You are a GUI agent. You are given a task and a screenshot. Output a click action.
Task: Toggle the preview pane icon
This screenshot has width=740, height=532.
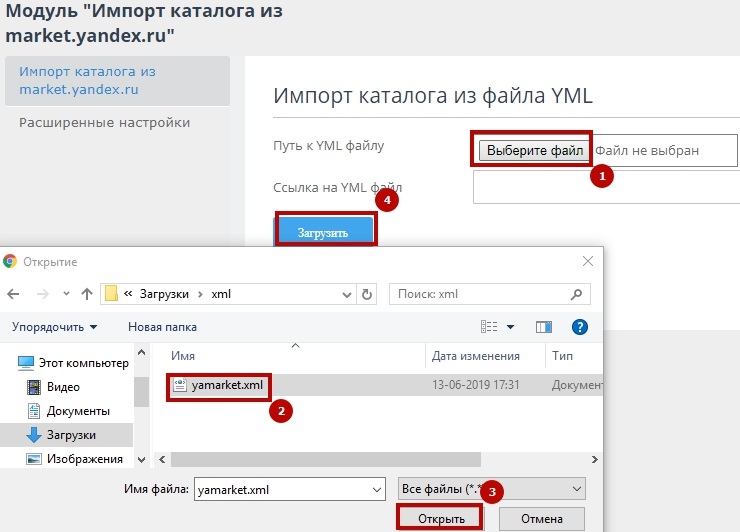(544, 327)
